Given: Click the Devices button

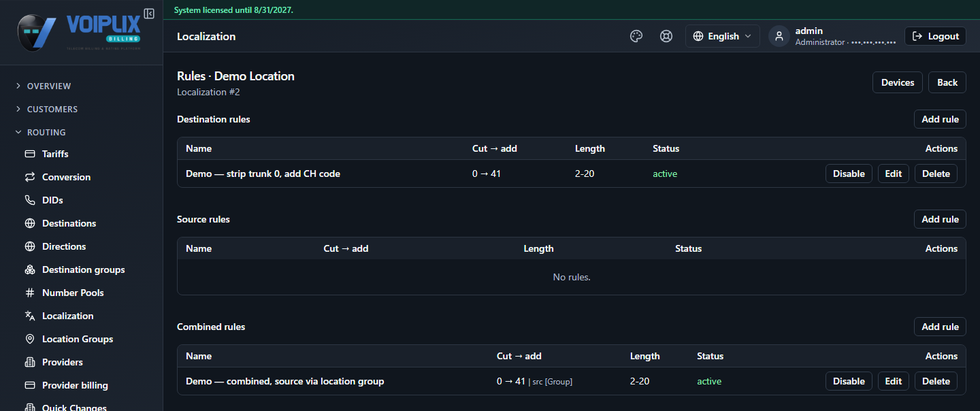Looking at the screenshot, I should 898,82.
